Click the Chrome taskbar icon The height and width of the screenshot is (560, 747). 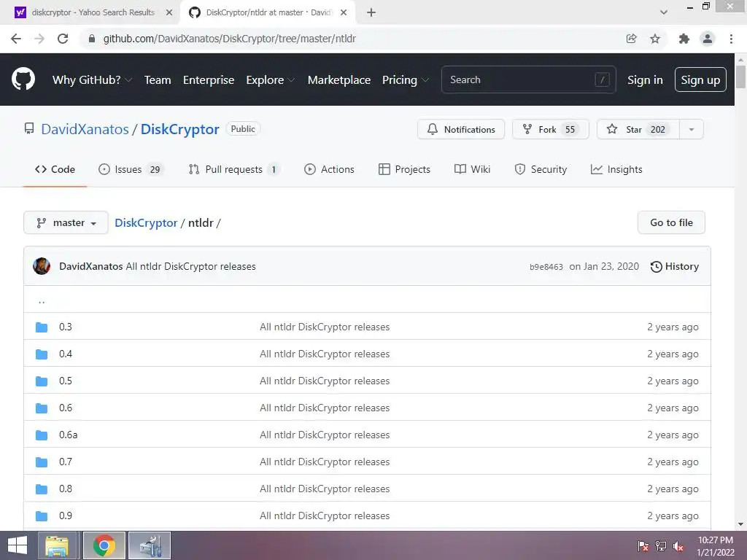tap(104, 545)
